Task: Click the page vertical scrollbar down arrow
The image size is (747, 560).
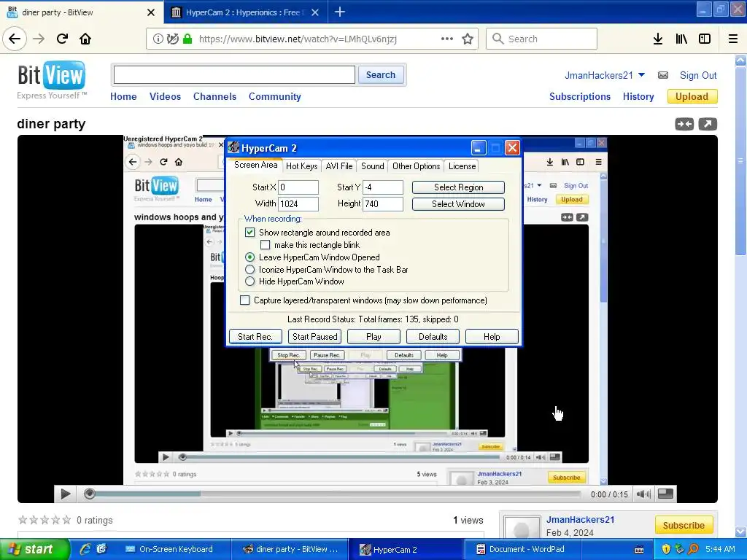Action: pos(741,531)
